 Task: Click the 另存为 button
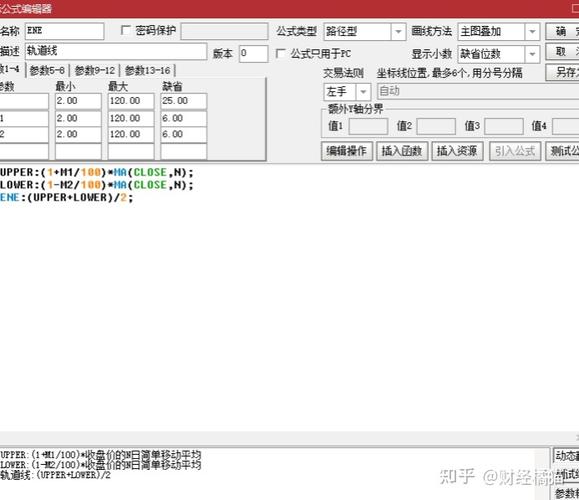click(x=562, y=72)
